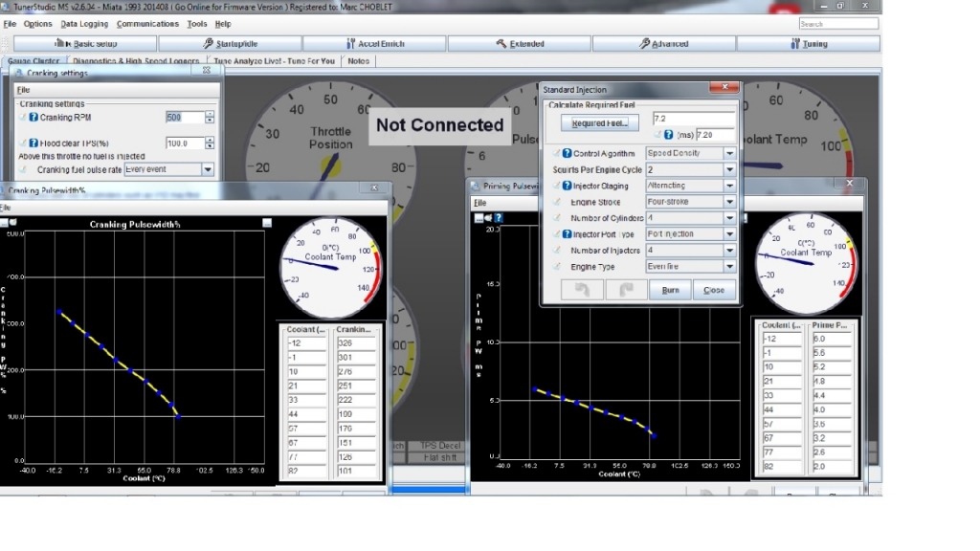The width and height of the screenshot is (980, 551).
Task: Open help for Control Algorithm
Action: coord(567,153)
